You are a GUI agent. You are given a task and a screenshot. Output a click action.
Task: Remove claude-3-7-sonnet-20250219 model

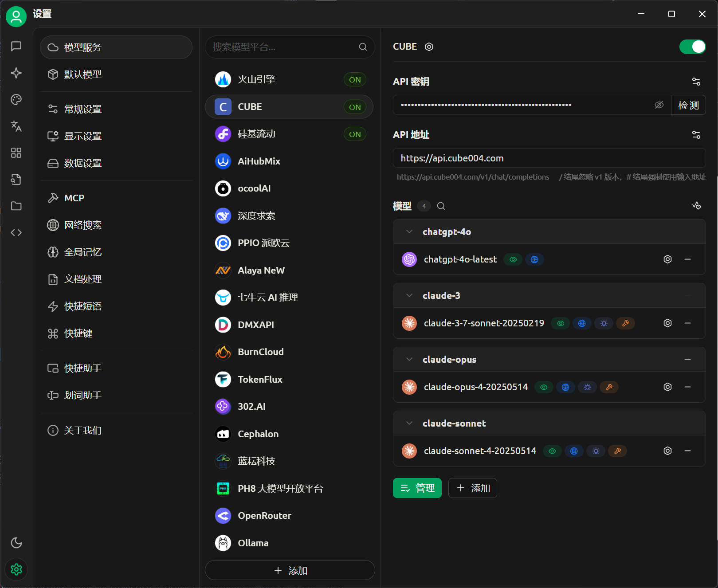click(x=687, y=323)
